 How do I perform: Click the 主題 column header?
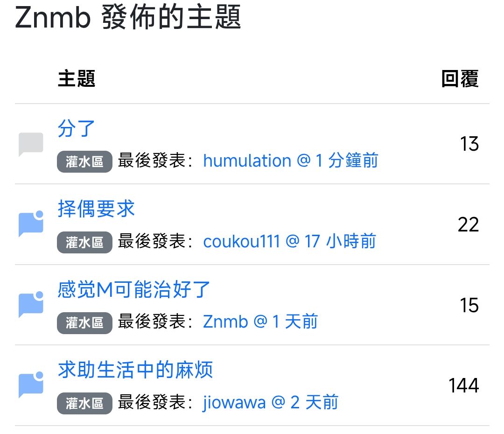click(x=77, y=79)
